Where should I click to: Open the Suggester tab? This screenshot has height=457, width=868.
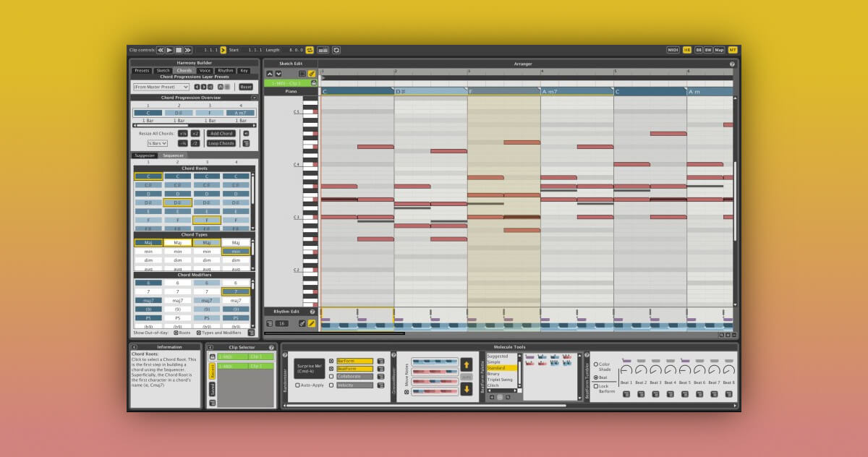pyautogui.click(x=145, y=155)
